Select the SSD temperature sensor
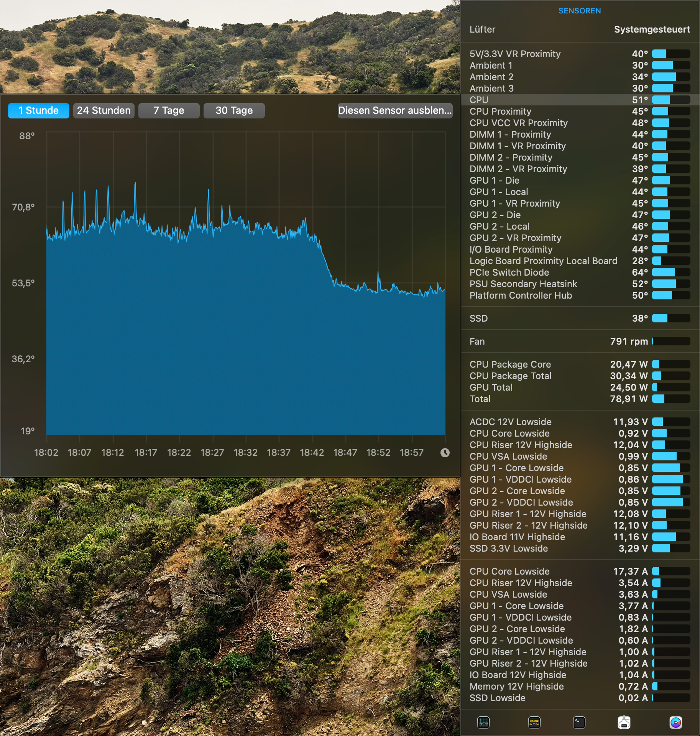 (556, 319)
